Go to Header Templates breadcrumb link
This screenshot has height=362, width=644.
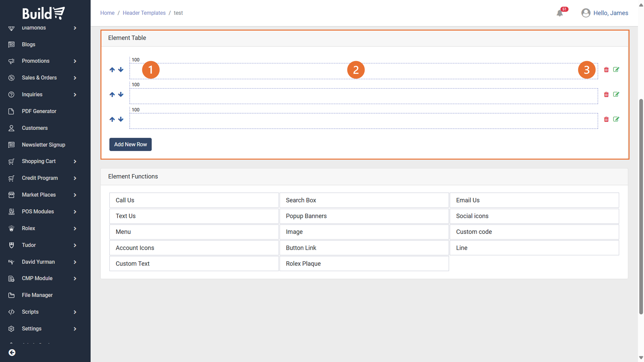pos(144,13)
